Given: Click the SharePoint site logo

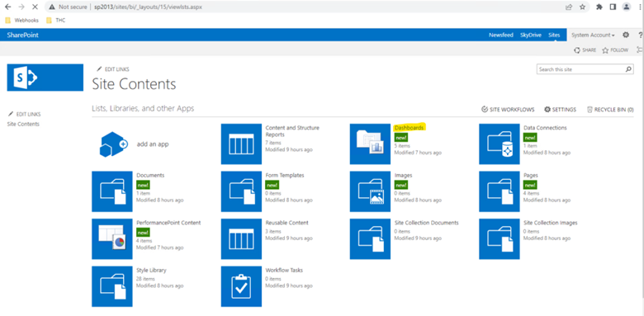Looking at the screenshot, I should 45,78.
